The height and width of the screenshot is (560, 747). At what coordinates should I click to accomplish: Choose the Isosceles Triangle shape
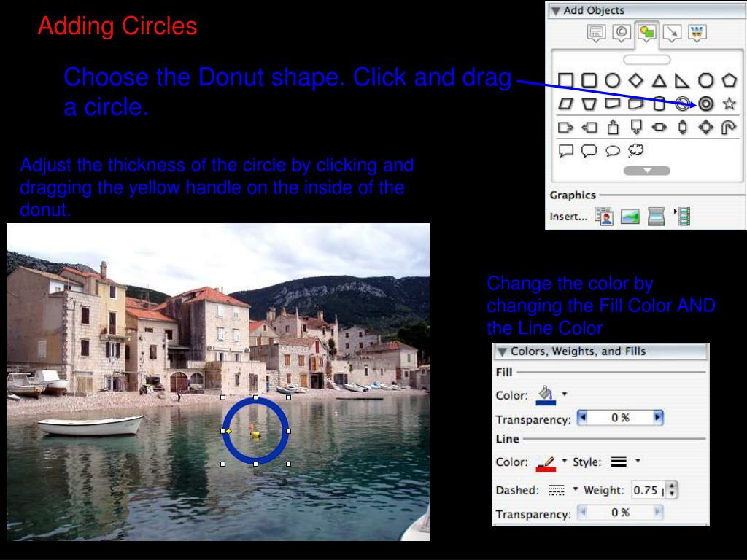point(659,80)
